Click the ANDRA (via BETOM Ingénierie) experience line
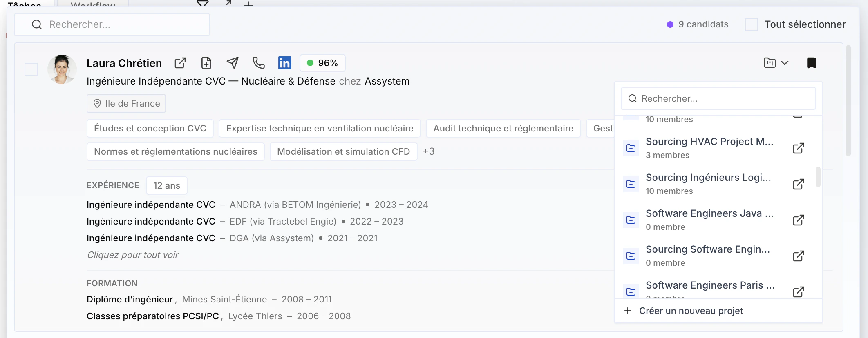Screen dimensions: 868x338 coord(257,205)
